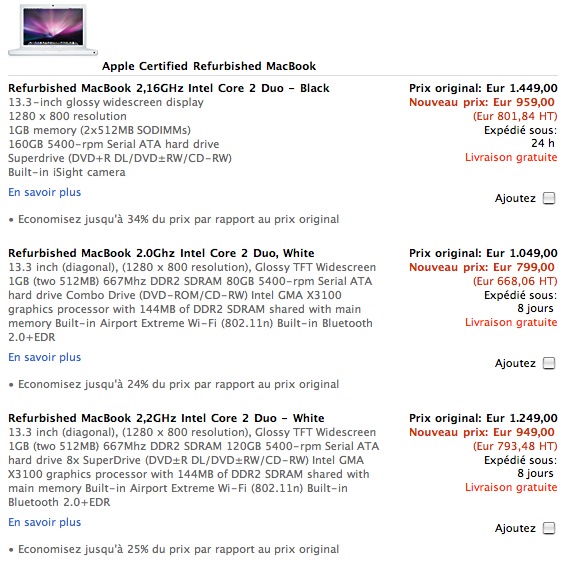Select Refurbished MacBook 2.0Ghz White title
Viewport: 568px width, 566px height.
(x=161, y=253)
